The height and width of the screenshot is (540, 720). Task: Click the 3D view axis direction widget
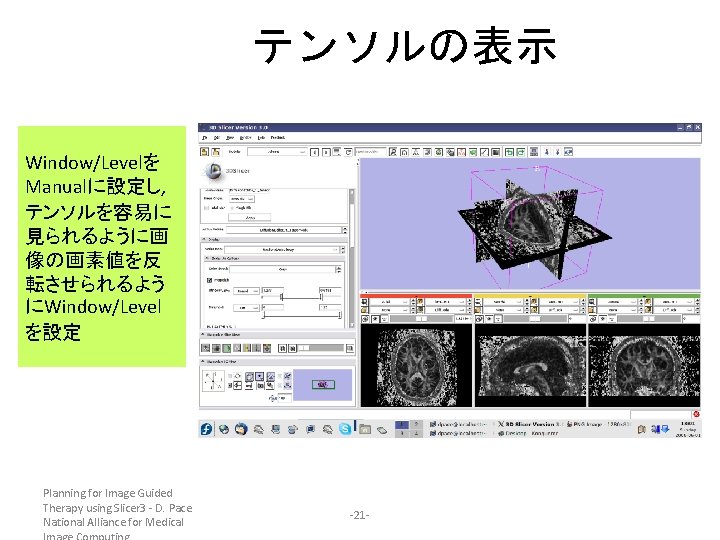point(213,381)
